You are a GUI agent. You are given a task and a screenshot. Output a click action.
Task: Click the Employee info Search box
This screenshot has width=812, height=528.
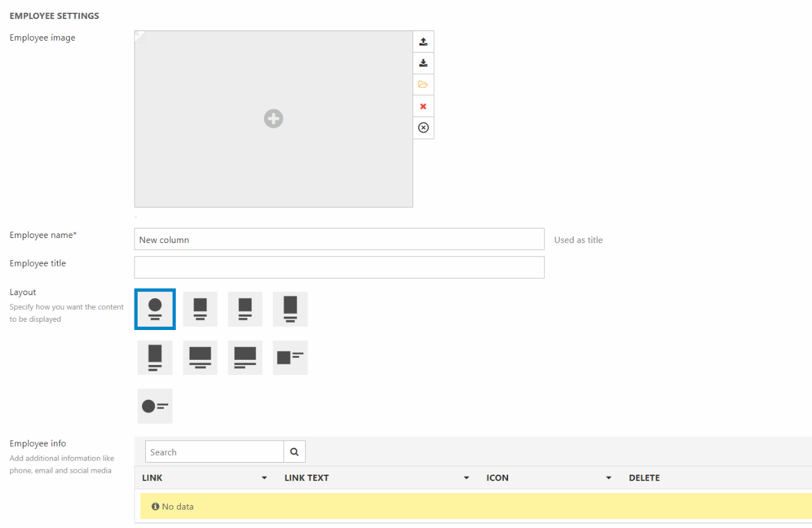(x=214, y=452)
